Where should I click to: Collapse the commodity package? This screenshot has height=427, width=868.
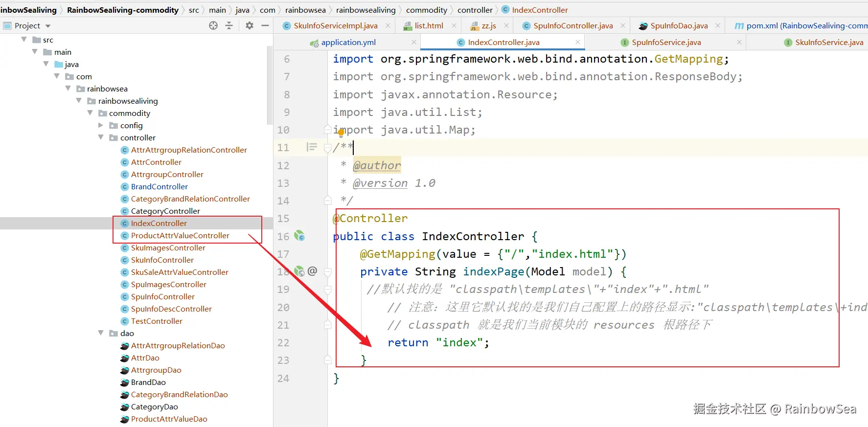point(90,112)
